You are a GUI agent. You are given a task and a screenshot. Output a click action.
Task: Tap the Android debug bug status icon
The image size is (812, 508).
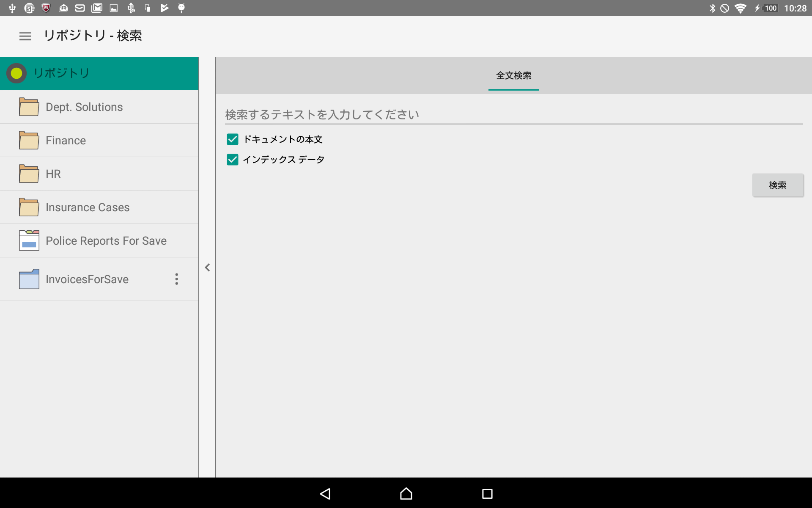181,8
